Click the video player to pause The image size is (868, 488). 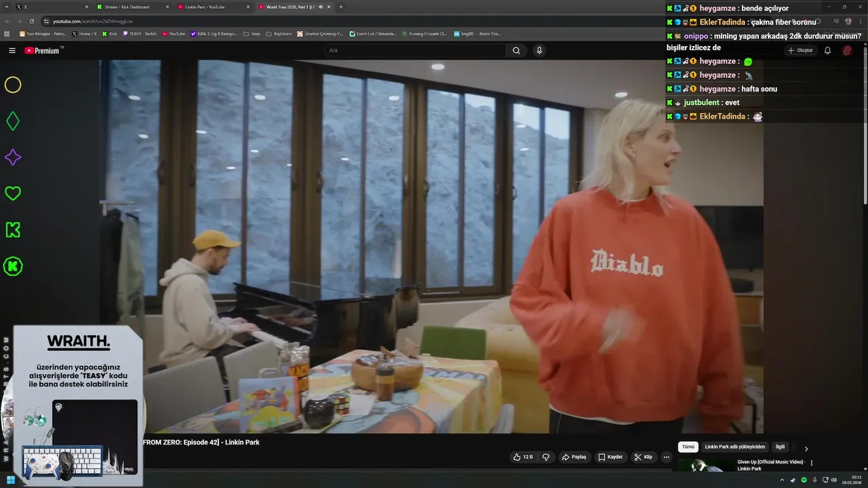431,246
